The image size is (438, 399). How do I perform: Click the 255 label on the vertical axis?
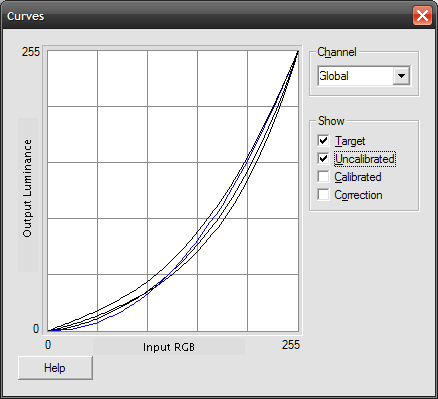point(31,52)
